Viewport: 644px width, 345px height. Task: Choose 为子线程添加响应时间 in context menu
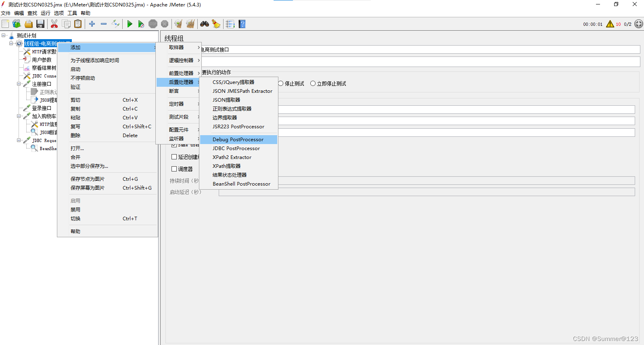(107, 61)
